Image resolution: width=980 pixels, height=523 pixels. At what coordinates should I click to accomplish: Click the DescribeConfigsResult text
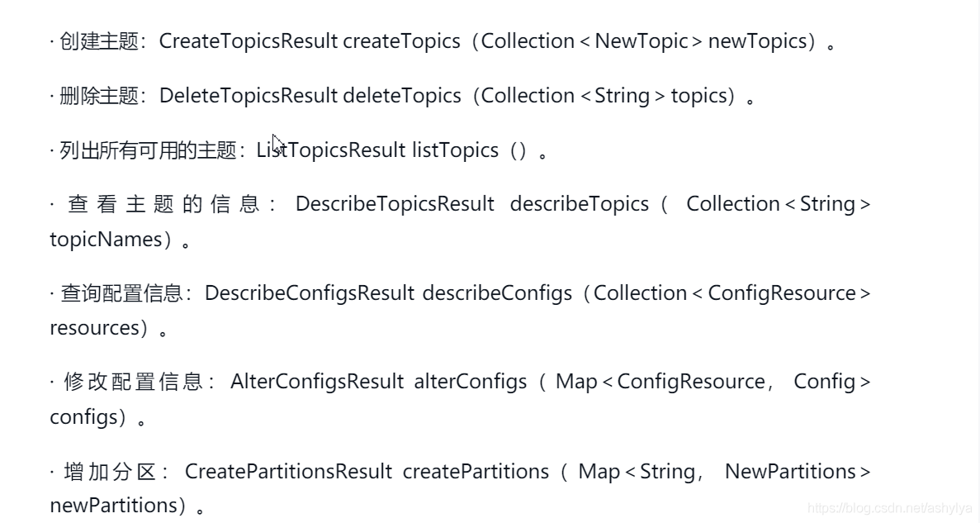click(x=310, y=293)
